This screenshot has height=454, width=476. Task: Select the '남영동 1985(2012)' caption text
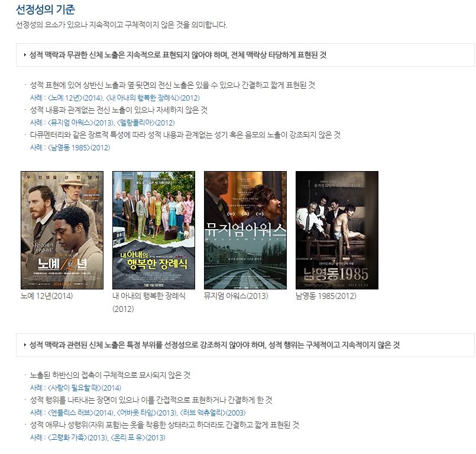click(x=326, y=296)
